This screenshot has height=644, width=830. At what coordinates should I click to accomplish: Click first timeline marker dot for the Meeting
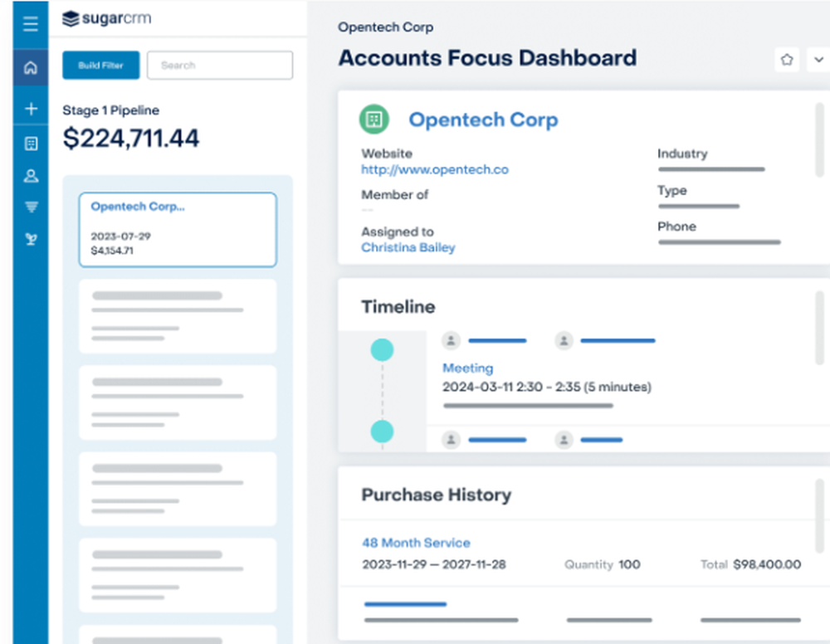[x=382, y=349]
